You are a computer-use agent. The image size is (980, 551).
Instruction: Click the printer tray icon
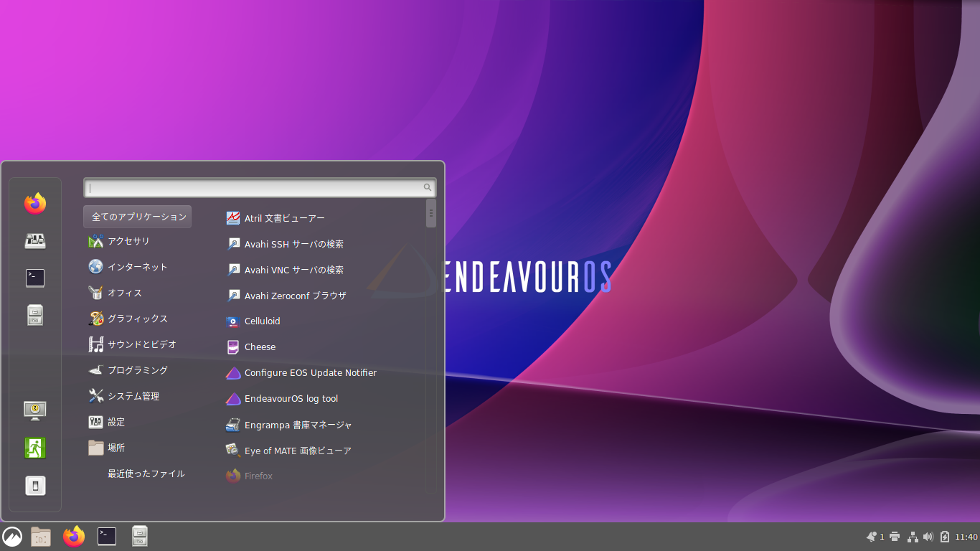895,537
